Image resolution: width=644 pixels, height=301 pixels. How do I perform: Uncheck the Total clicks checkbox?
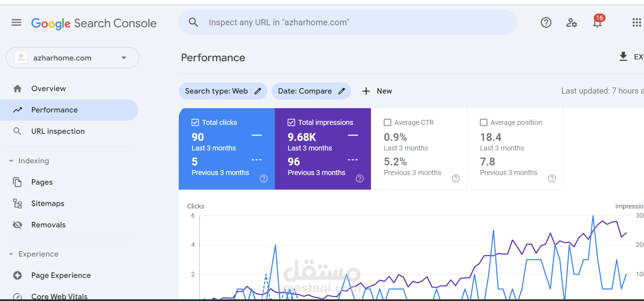[x=195, y=122]
